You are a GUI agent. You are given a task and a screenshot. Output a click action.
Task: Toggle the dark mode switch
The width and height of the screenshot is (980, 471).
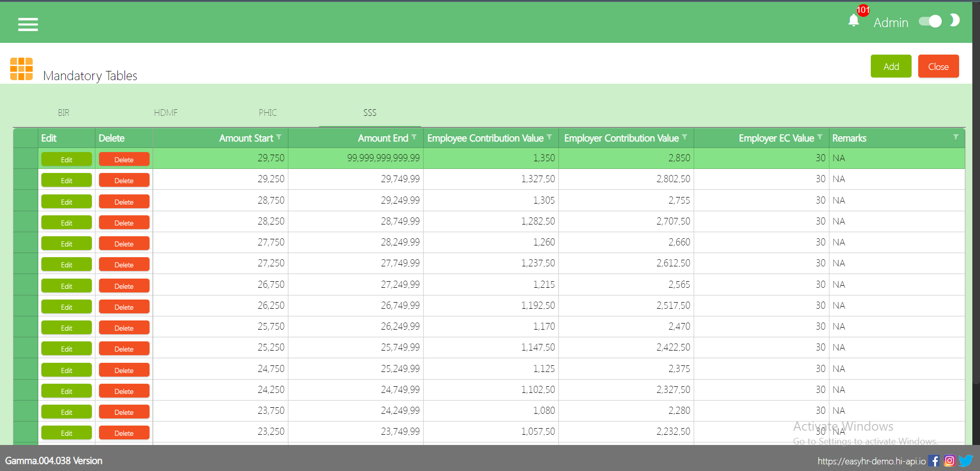[930, 21]
